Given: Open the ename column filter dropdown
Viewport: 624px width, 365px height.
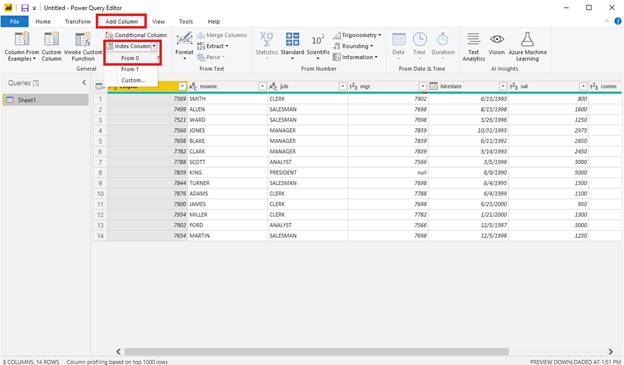Looking at the screenshot, I should pyautogui.click(x=262, y=86).
